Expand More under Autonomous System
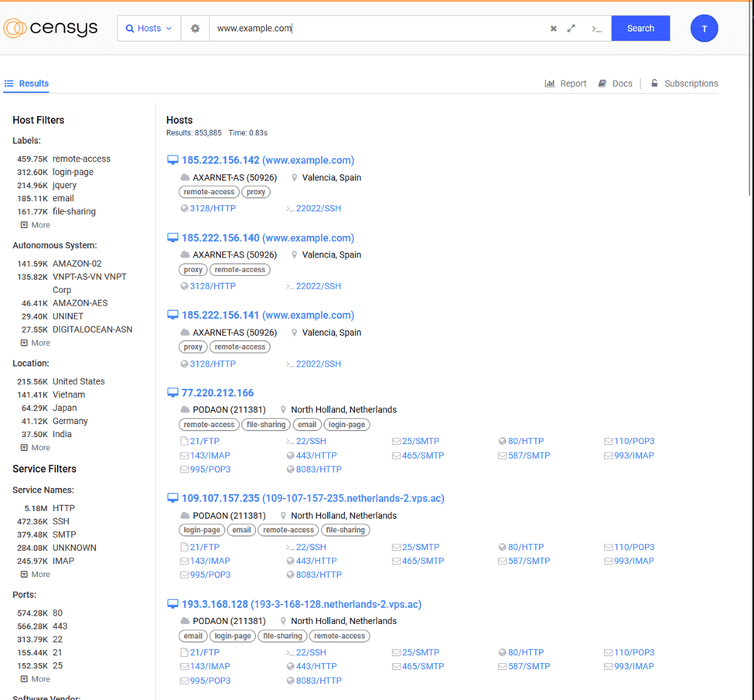The height and width of the screenshot is (700, 754). pos(36,343)
